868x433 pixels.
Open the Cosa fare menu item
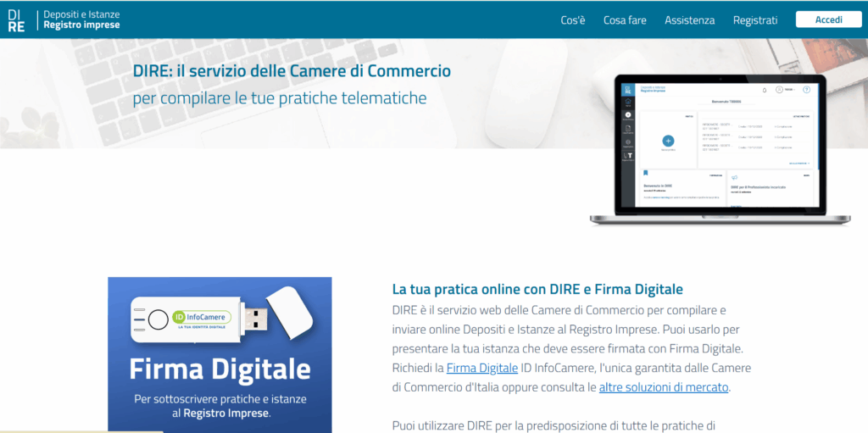(625, 20)
